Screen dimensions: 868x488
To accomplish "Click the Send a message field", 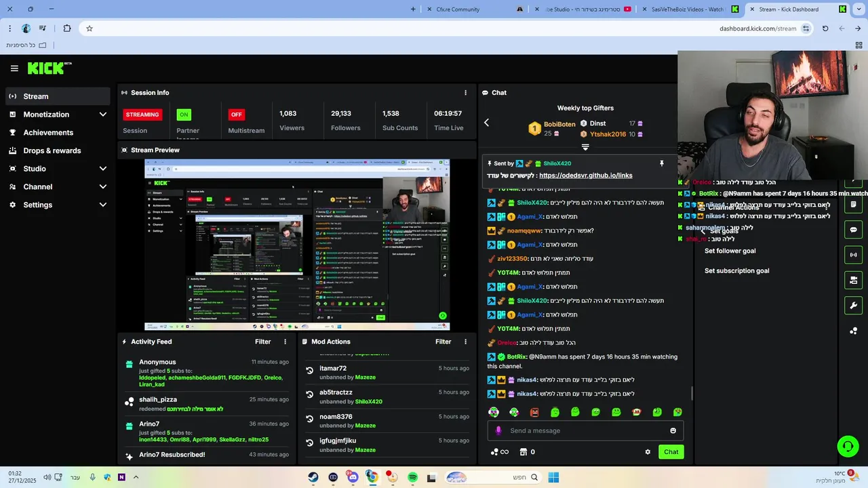I will tap(585, 430).
